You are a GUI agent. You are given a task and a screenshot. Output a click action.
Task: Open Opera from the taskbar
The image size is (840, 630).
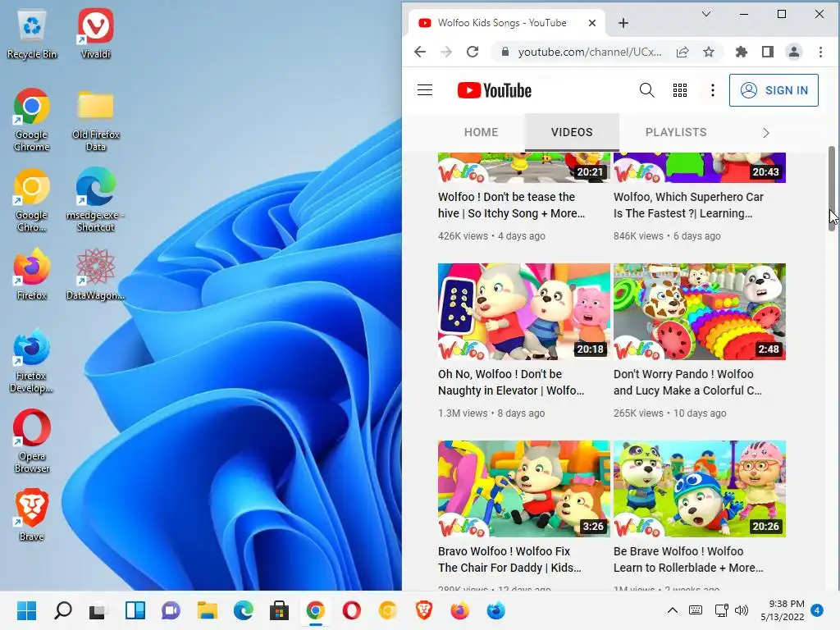click(351, 610)
